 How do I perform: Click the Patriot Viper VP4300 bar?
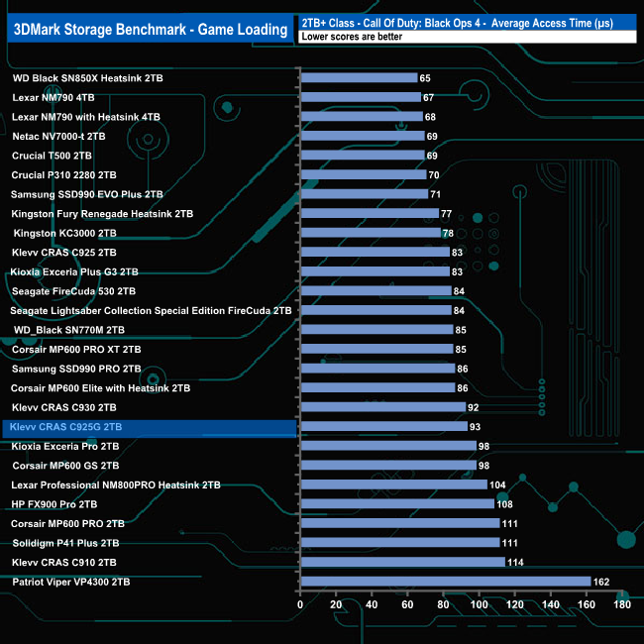pyautogui.click(x=446, y=582)
